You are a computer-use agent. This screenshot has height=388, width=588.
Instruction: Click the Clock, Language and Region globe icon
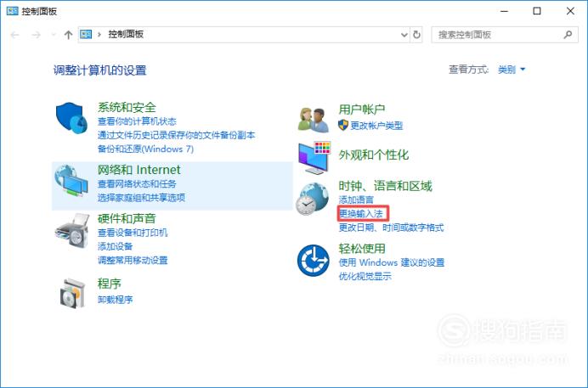(x=312, y=199)
